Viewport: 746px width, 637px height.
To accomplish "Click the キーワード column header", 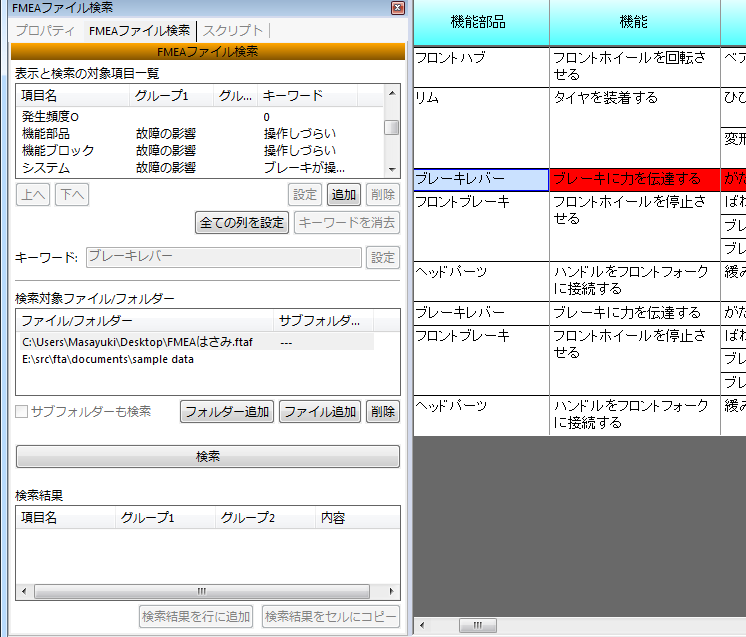I will (x=307, y=96).
